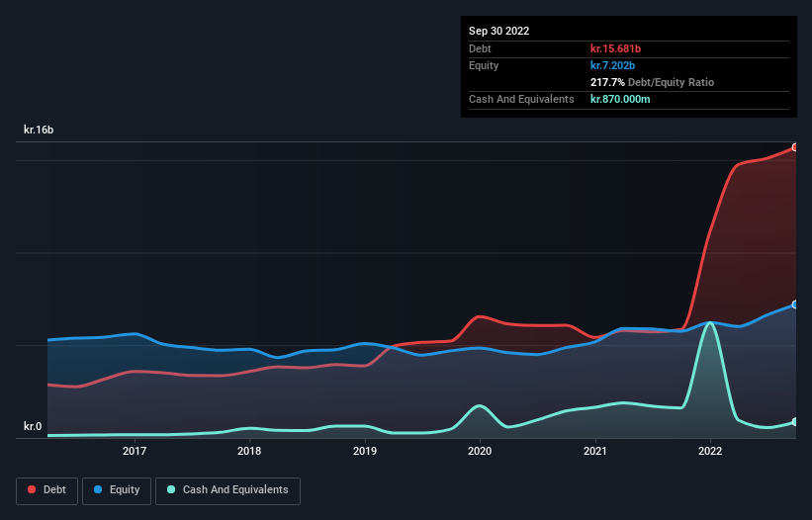Toggle the Debt legend button
The image size is (812, 520).
tap(47, 490)
